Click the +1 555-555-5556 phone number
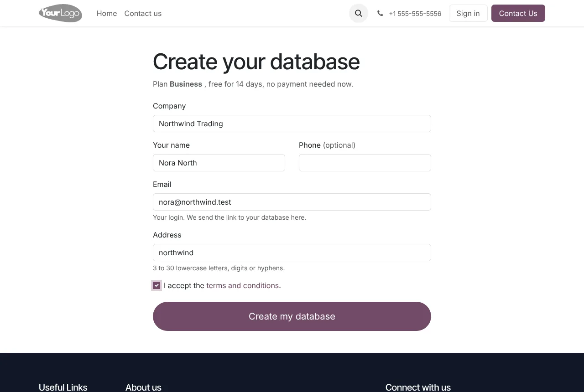The width and height of the screenshot is (584, 392). (x=415, y=14)
